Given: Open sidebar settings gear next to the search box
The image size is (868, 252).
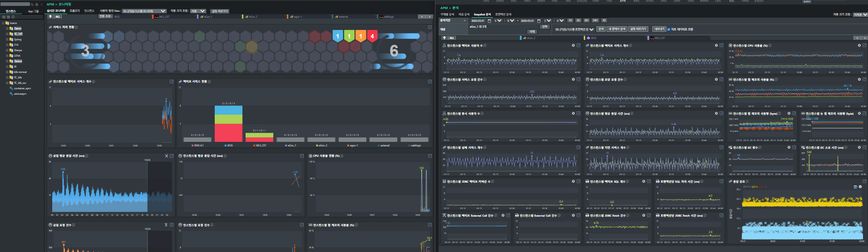Looking at the screenshot, I should click(x=37, y=5).
